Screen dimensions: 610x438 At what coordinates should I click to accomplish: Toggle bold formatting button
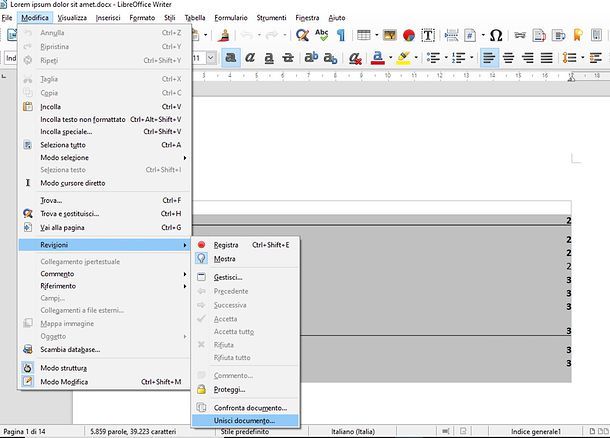tap(231, 58)
